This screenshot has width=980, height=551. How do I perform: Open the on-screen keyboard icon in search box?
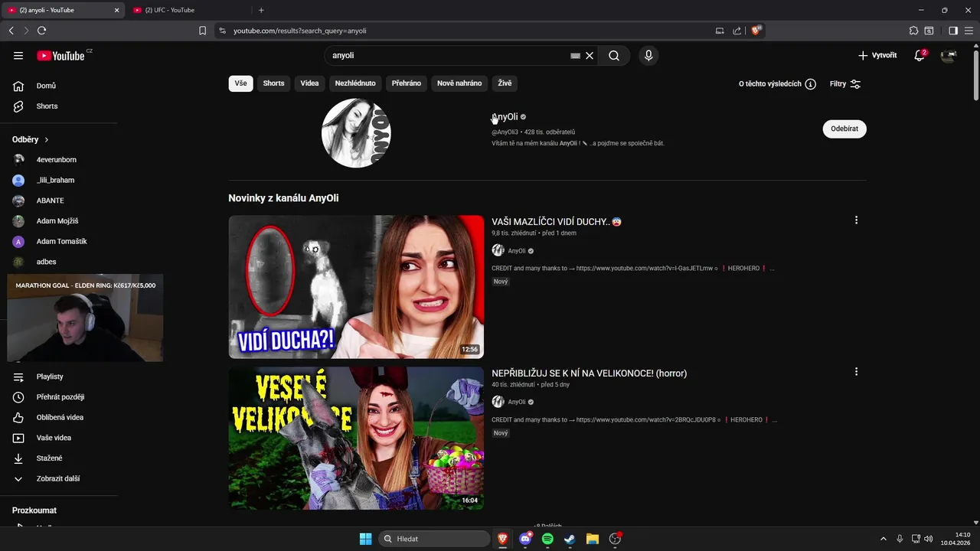pyautogui.click(x=575, y=55)
